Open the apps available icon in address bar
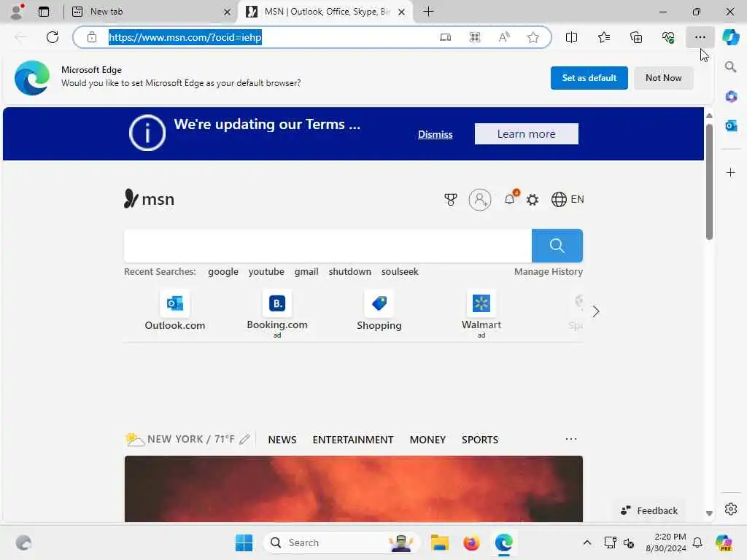This screenshot has width=747, height=560. point(474,37)
